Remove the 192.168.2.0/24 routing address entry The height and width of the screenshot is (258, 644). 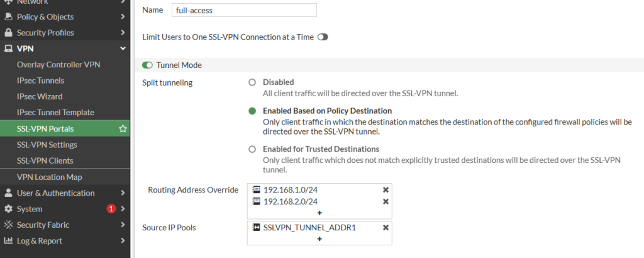click(x=386, y=201)
